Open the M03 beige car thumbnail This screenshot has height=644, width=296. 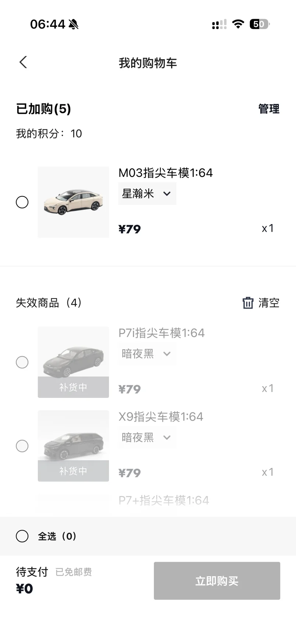73,202
